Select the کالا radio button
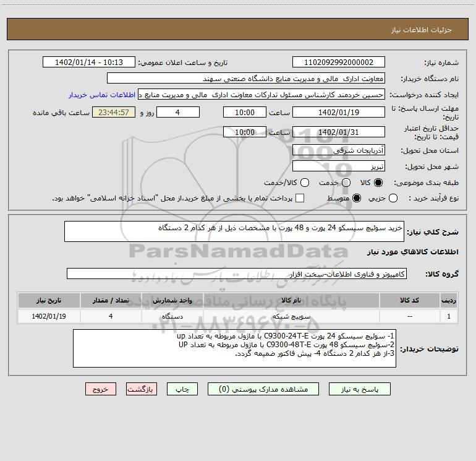The height and width of the screenshot is (461, 476). [378, 183]
